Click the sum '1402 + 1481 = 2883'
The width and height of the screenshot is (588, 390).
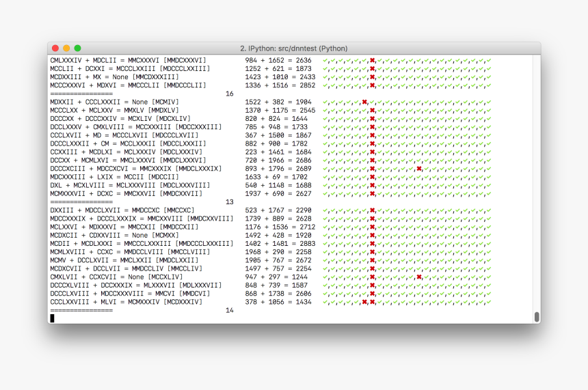coord(280,244)
